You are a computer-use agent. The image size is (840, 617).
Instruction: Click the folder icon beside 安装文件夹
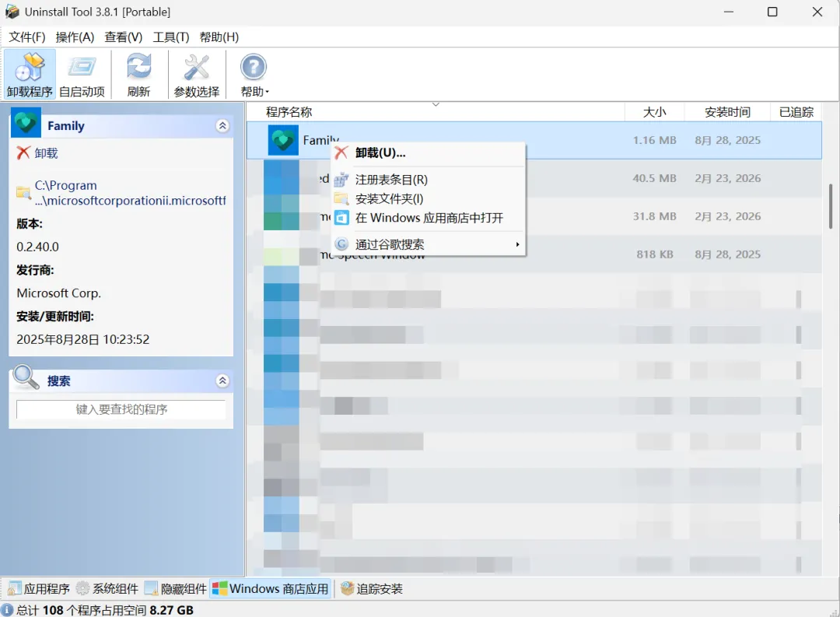[x=341, y=199]
